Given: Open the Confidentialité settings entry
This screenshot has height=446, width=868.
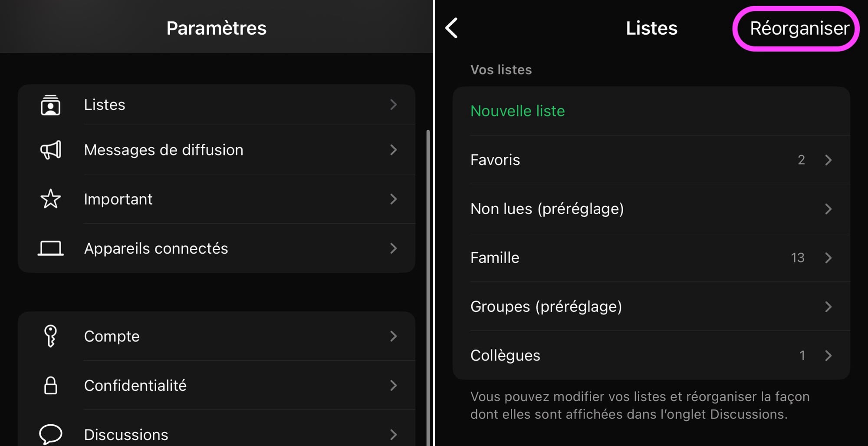Looking at the screenshot, I should tap(135, 386).
